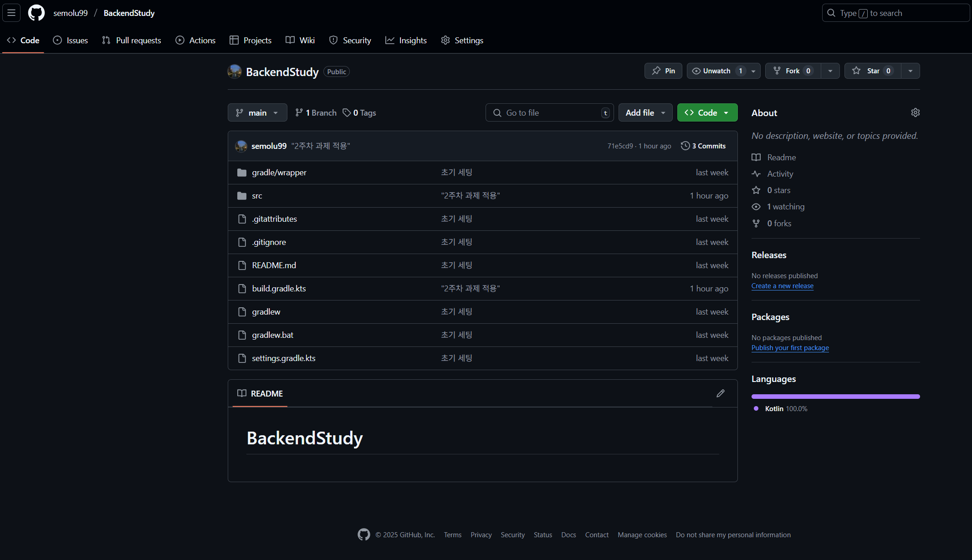The image size is (972, 560).
Task: Open the gradle/wrapper folder name
Action: tap(279, 173)
